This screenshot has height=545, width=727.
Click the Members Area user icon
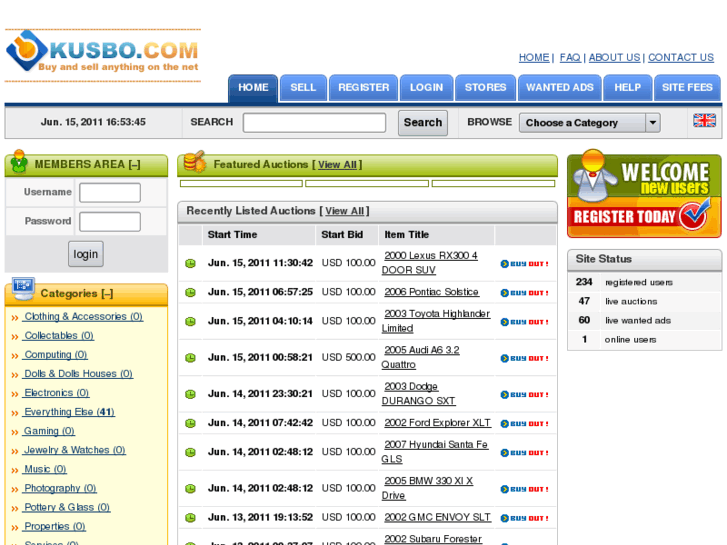19,161
